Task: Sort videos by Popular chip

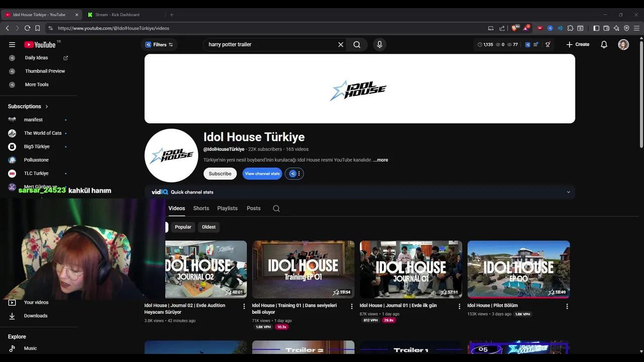Action: coord(183,227)
